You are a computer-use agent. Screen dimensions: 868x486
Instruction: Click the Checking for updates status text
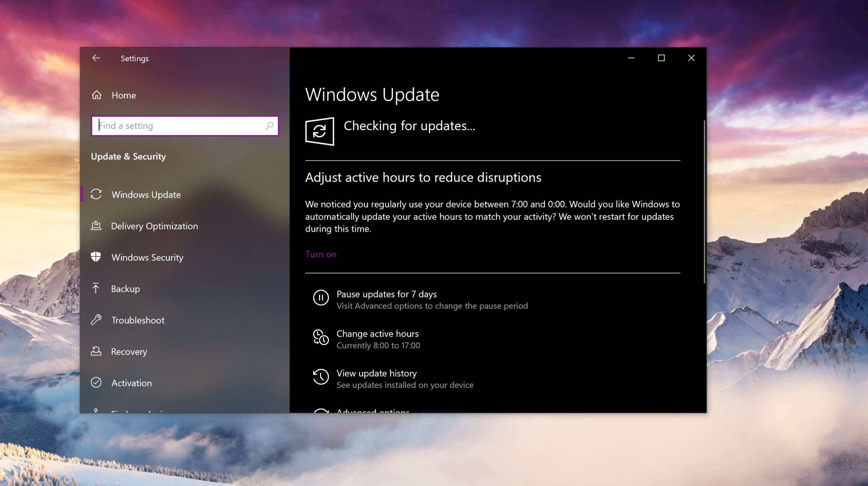pos(409,126)
